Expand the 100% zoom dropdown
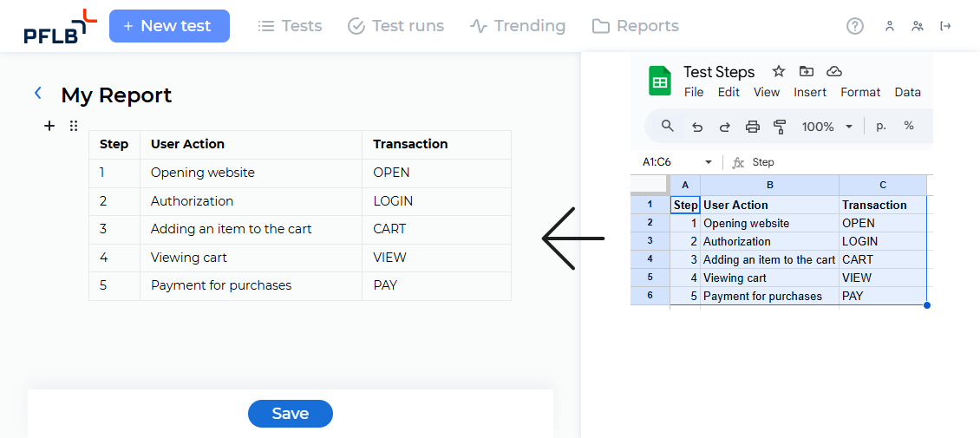This screenshot has height=438, width=980. 848,127
